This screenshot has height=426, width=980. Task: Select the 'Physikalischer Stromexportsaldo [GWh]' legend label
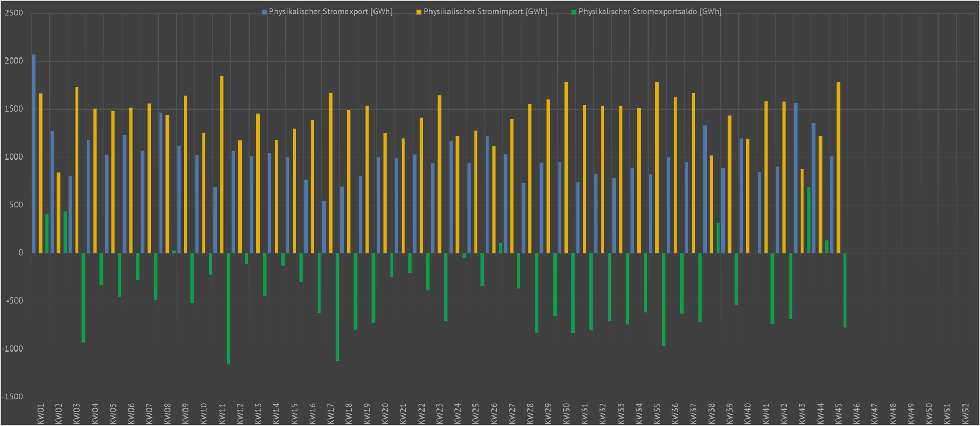point(650,12)
